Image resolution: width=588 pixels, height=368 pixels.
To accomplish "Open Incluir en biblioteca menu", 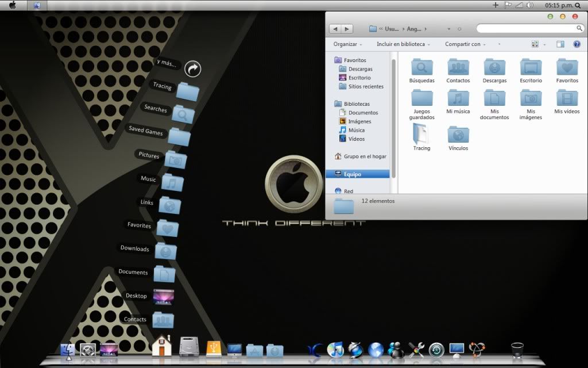I will tap(403, 44).
